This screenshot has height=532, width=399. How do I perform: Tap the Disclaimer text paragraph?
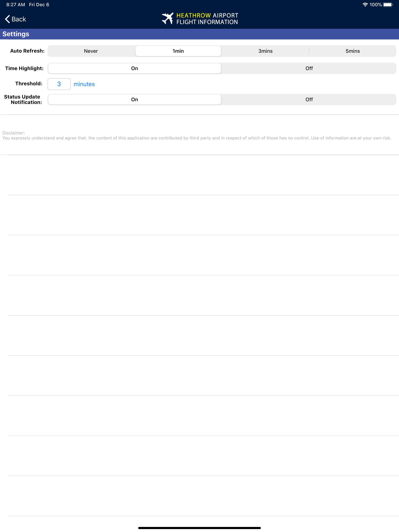point(197,135)
